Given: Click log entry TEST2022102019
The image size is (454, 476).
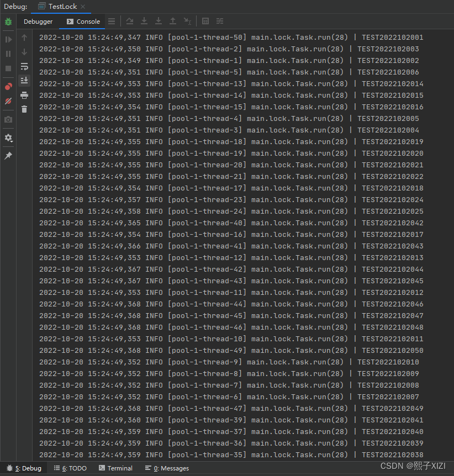Looking at the screenshot, I should point(231,142).
